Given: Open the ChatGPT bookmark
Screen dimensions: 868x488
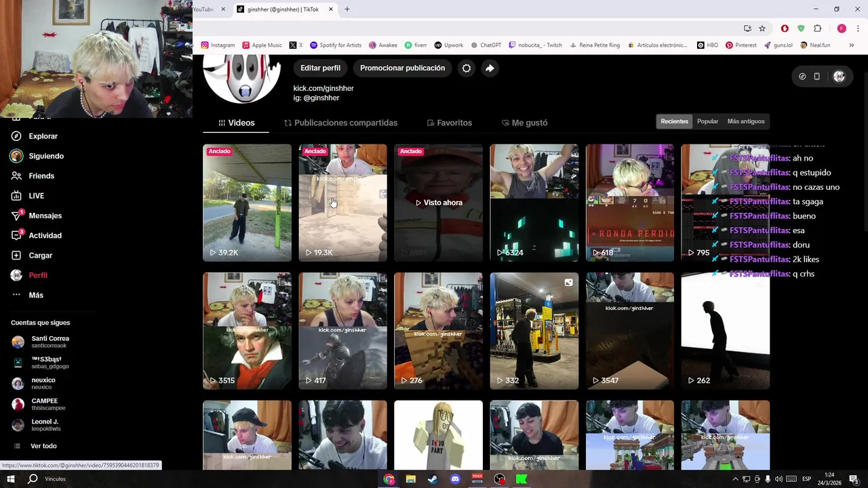Looking at the screenshot, I should 486,45.
